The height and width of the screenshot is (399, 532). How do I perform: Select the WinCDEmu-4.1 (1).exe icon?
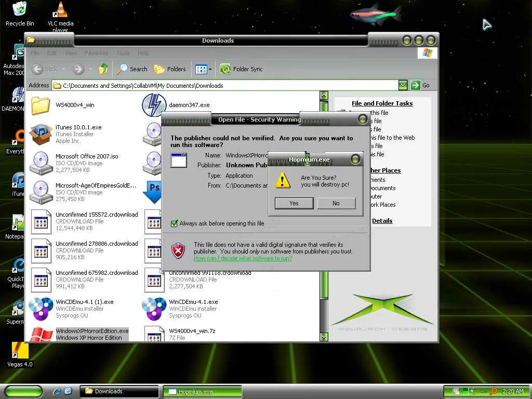click(41, 309)
